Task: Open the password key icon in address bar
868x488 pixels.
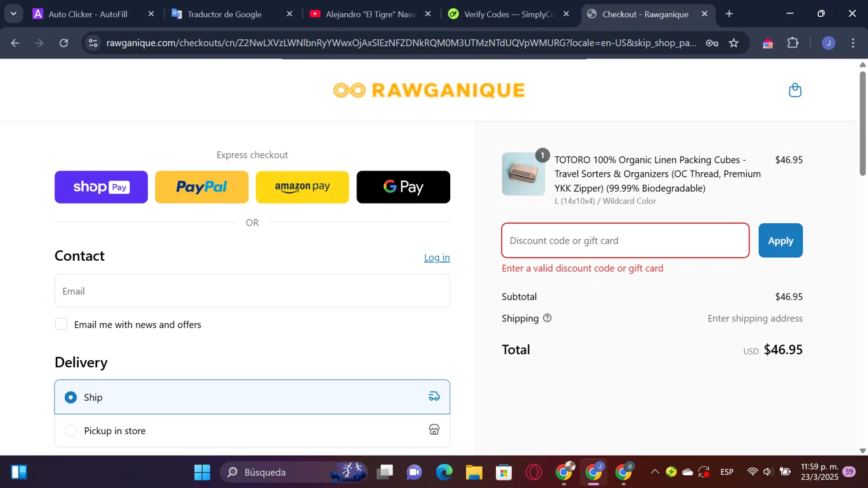Action: pyautogui.click(x=712, y=43)
